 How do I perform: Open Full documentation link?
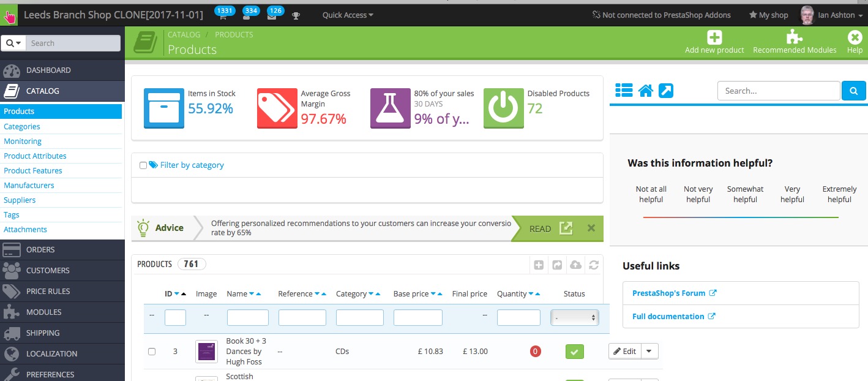pos(673,317)
